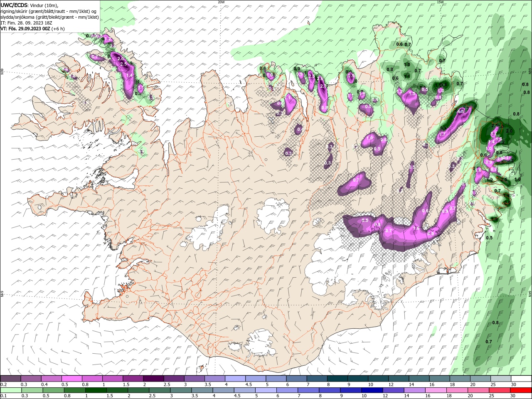532x399 pixels.
Task: Pick the white 30 swatch in snow legend
Action: click(521, 379)
